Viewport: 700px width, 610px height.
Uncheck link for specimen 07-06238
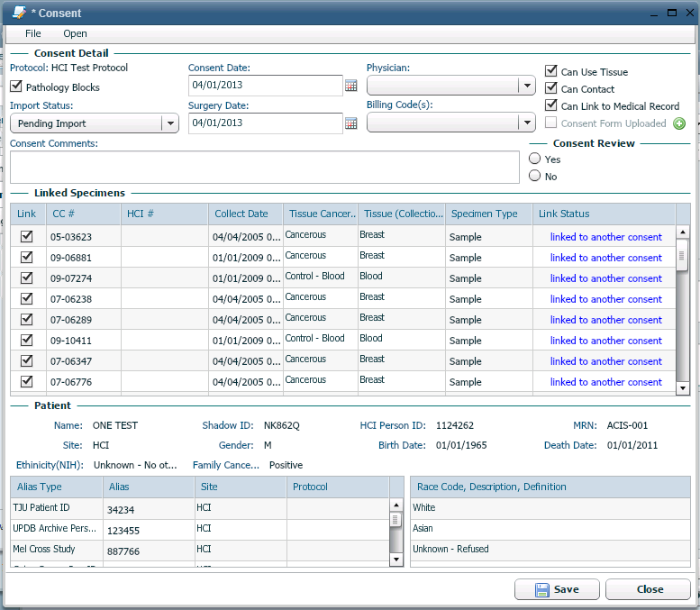tap(27, 298)
